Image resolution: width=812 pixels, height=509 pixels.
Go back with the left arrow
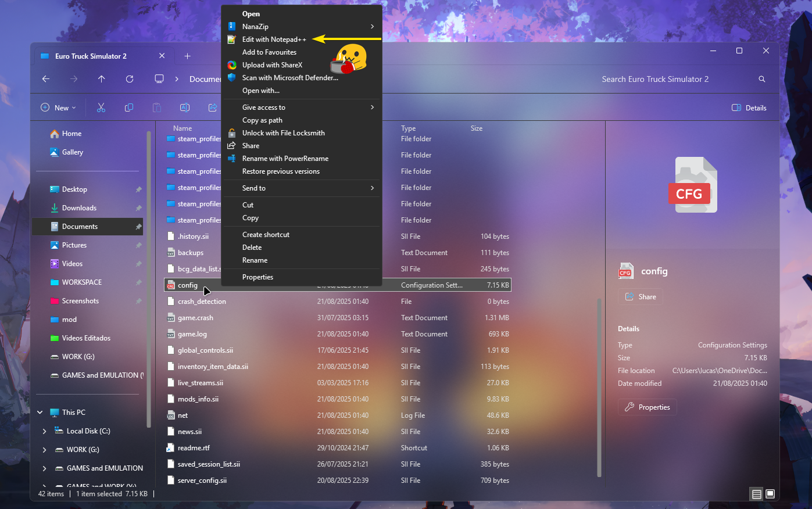pos(46,79)
